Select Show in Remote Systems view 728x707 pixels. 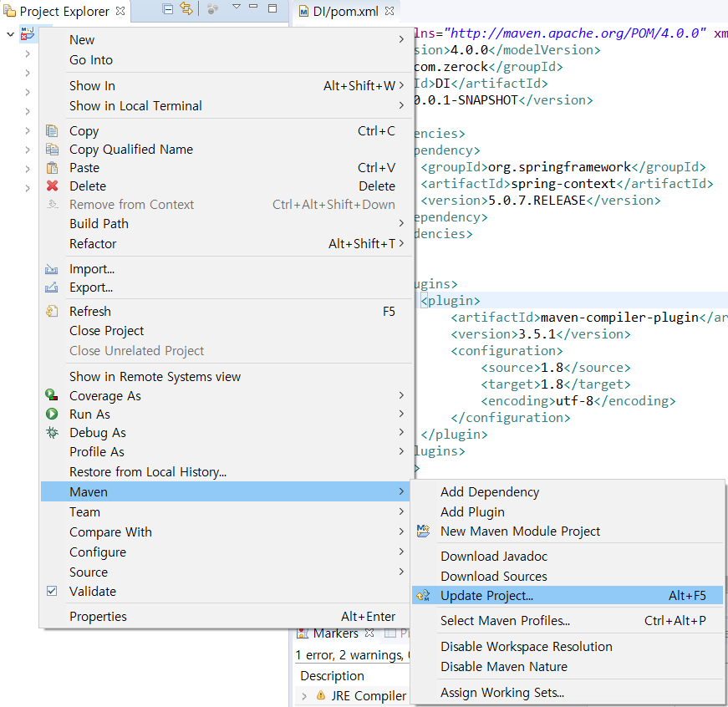[x=227, y=376]
